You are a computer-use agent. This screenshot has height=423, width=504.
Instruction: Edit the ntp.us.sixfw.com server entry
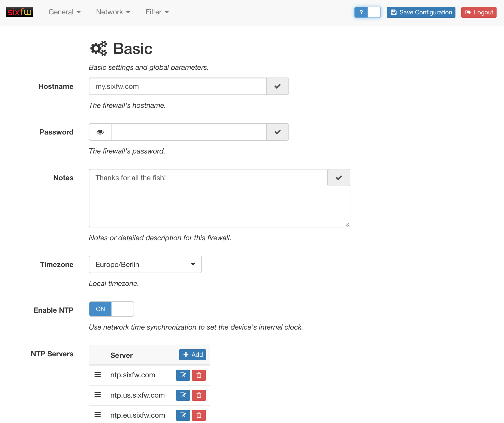tap(183, 395)
